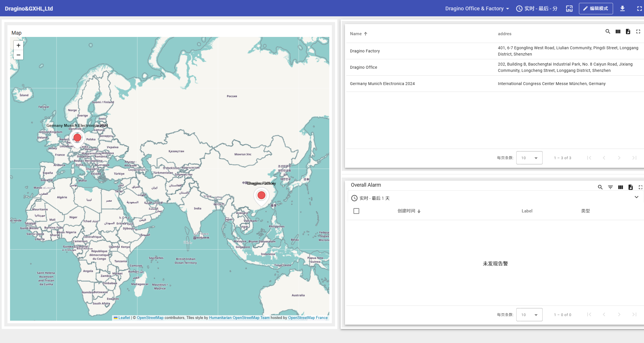Export entities table data icon
This screenshot has width=644, height=343.
[628, 31]
